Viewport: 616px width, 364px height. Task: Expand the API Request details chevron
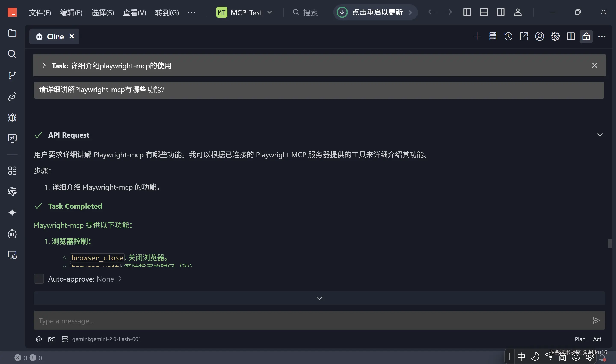coord(600,135)
